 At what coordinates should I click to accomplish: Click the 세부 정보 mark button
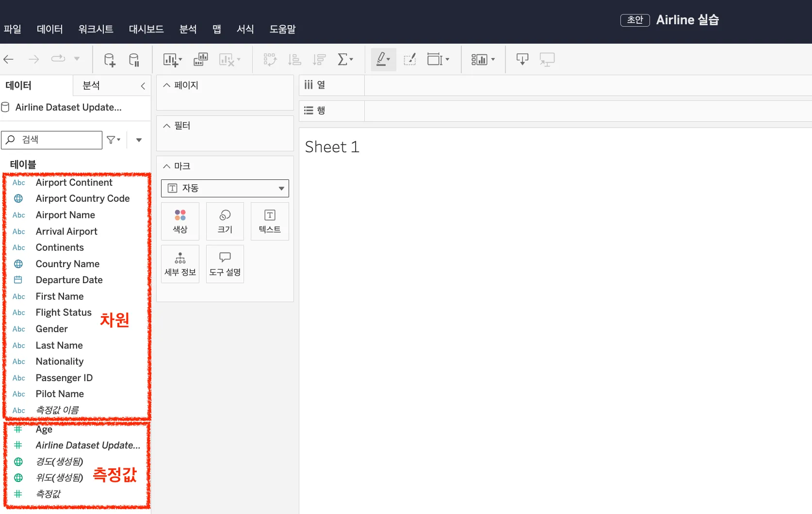pyautogui.click(x=180, y=264)
